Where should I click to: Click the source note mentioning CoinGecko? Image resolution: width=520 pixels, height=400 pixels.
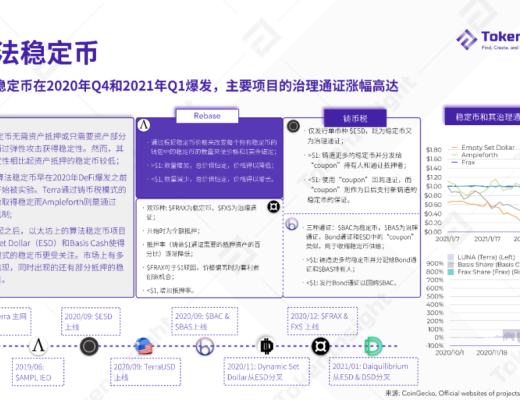coord(452,393)
